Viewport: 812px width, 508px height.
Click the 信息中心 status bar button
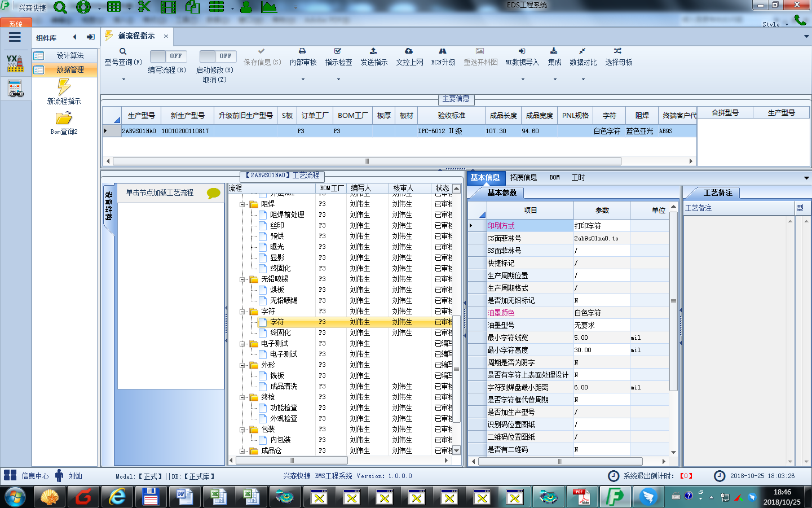click(26, 476)
